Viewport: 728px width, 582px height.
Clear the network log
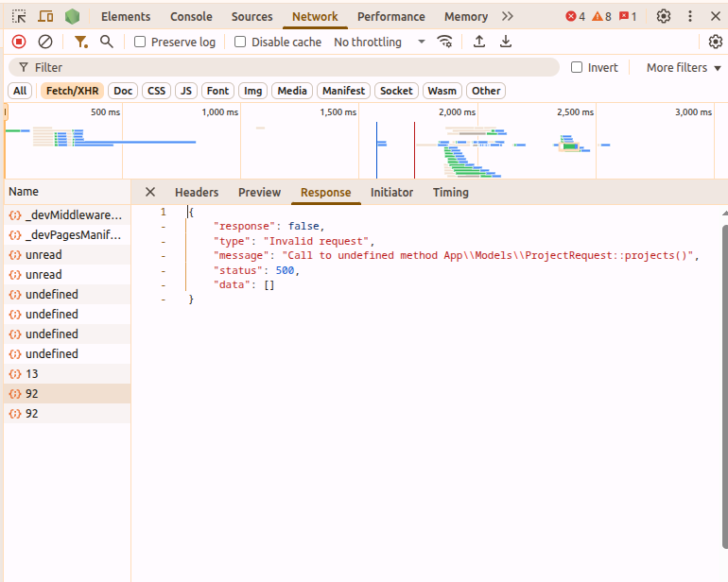45,42
